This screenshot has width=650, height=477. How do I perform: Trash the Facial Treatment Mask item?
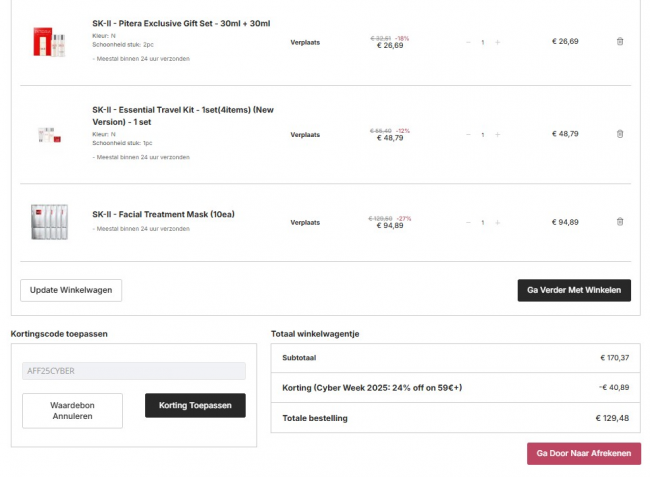(619, 222)
